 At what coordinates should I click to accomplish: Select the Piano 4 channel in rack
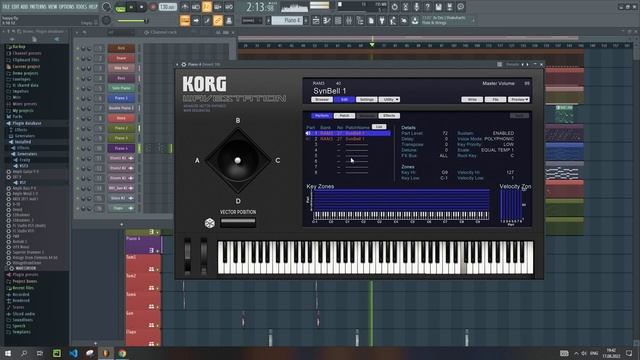121,149
